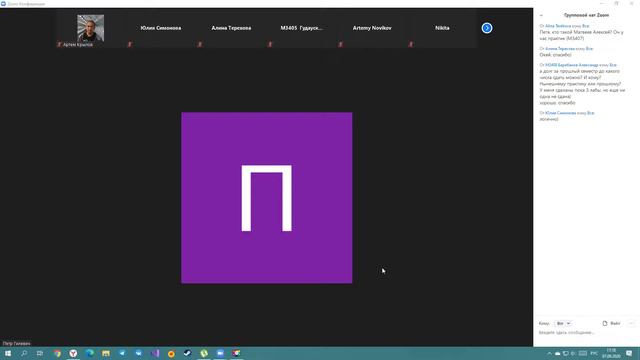
Task: Select the M3405 Гудаускас participant tile
Action: click(x=301, y=28)
